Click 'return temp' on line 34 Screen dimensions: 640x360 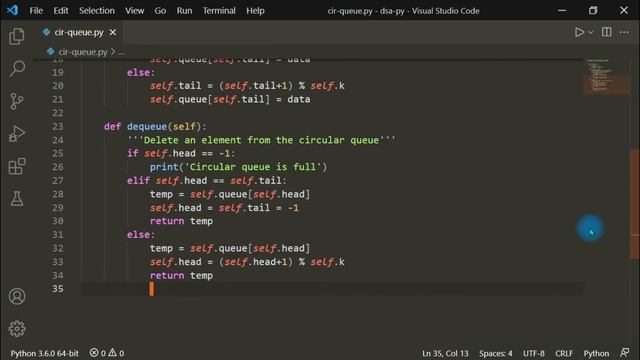[181, 276]
